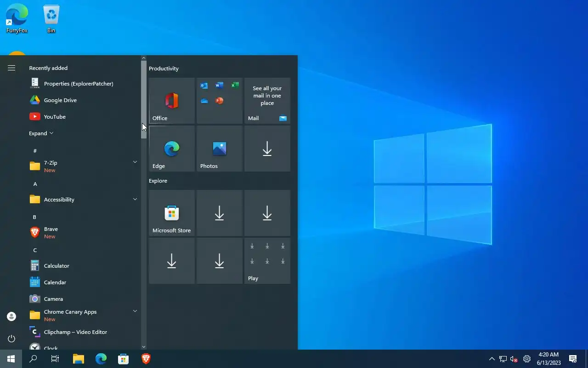The width and height of the screenshot is (588, 368).
Task: Click the C letter header
Action: [35, 250]
